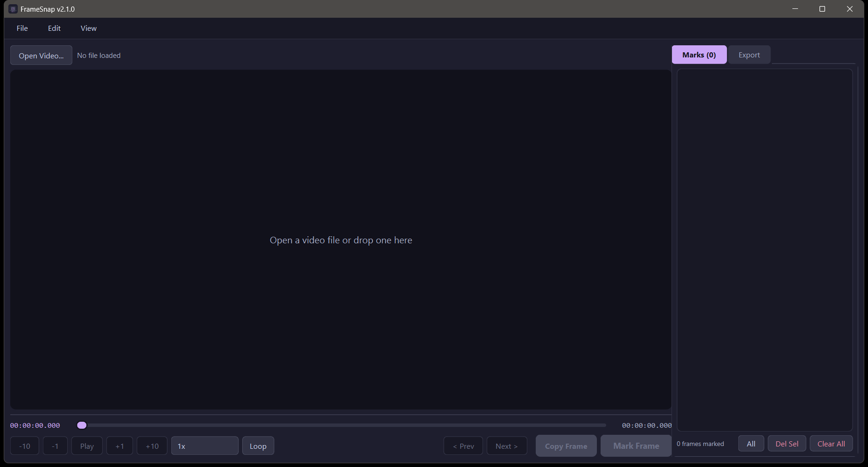Open the 1x playback speed selector
Screen dimensions: 868x467
coord(204,446)
